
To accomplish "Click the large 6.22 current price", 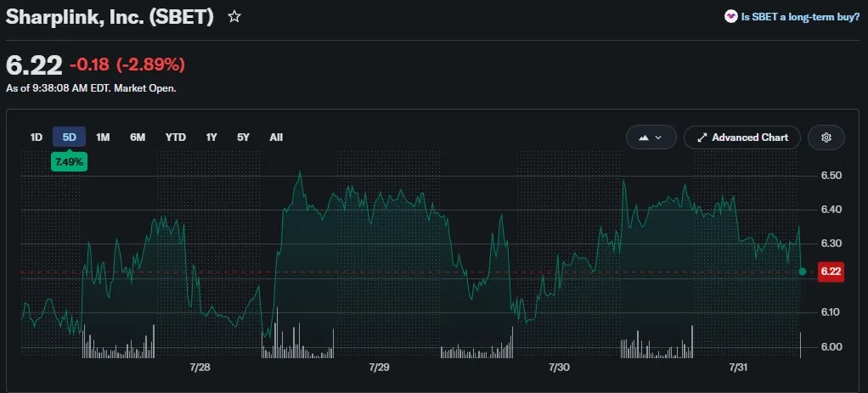I will coord(34,65).
